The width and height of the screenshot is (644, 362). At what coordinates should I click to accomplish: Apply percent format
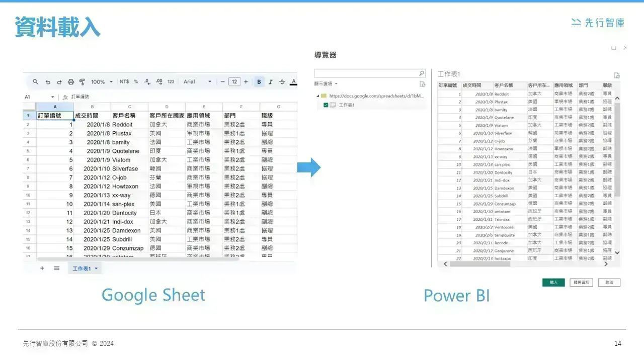pyautogui.click(x=136, y=82)
